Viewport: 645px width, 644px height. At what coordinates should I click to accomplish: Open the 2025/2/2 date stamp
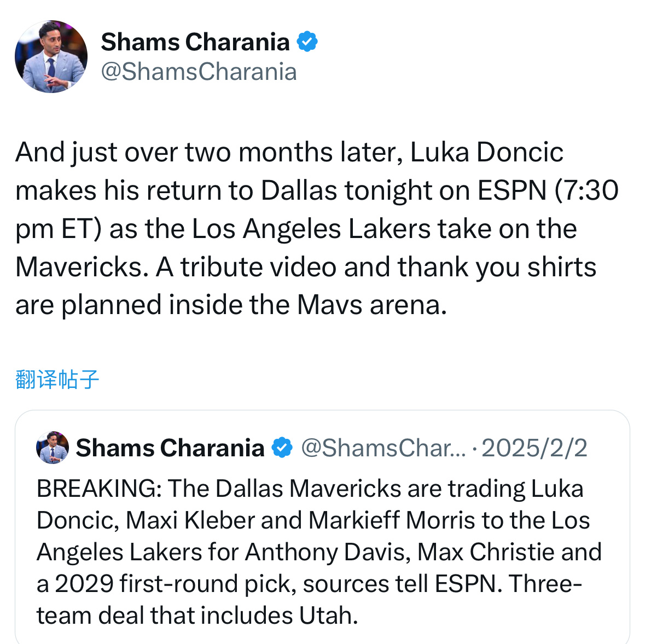click(534, 448)
